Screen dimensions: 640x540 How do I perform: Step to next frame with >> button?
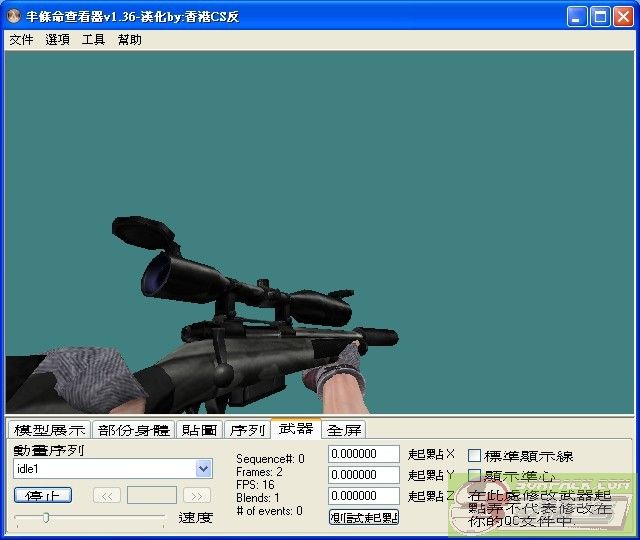point(197,495)
